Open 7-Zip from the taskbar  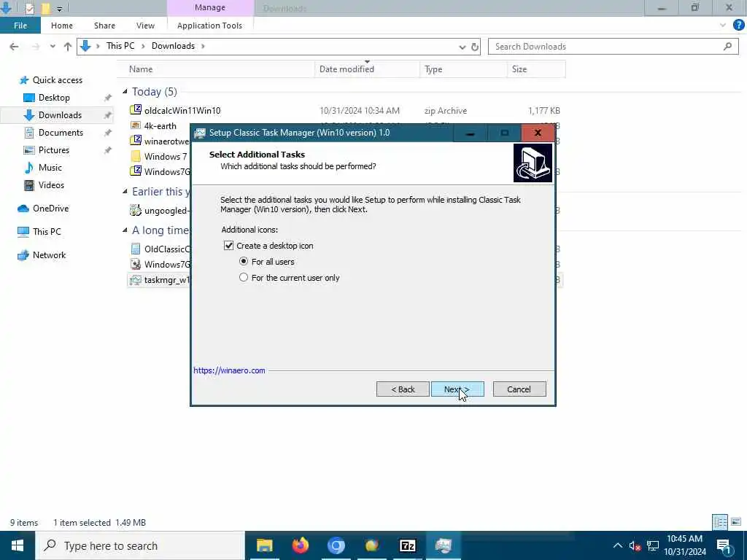click(x=408, y=545)
